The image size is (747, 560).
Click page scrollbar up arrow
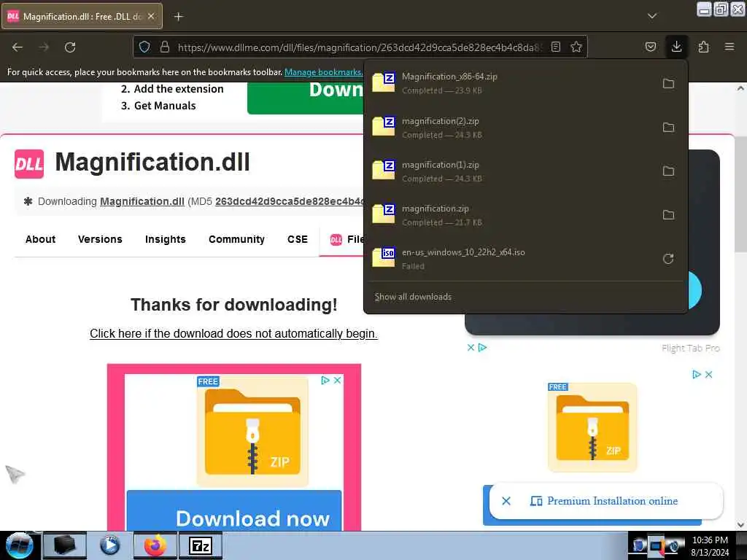pos(740,88)
